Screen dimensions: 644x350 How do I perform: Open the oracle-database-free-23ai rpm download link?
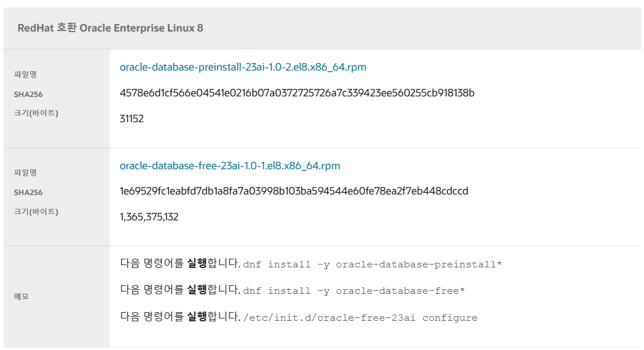click(230, 166)
